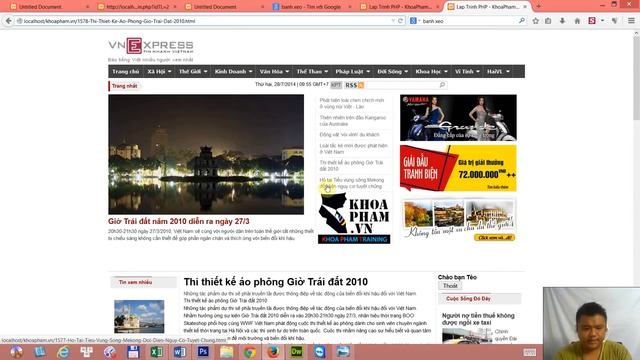Viewport: 640px width, 360px height.
Task: Open Excel from the taskbar
Action: point(156,352)
